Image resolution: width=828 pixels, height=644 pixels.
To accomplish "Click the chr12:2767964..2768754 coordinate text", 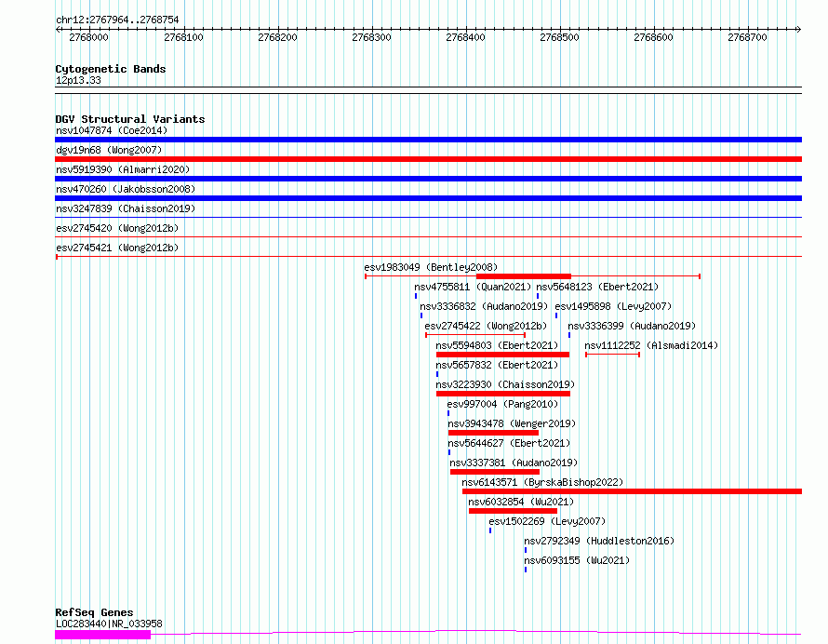I will [117, 20].
